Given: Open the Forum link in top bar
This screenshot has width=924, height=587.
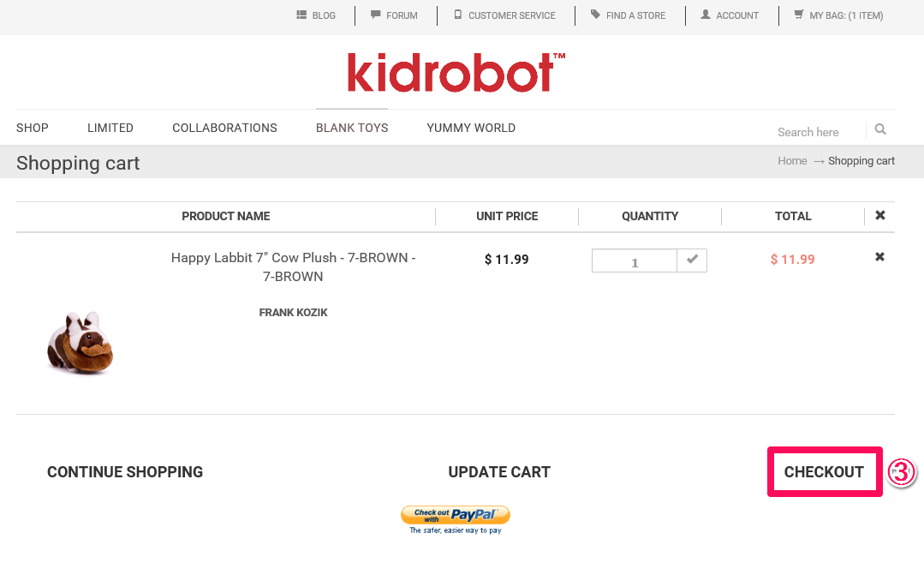Looking at the screenshot, I should point(394,15).
